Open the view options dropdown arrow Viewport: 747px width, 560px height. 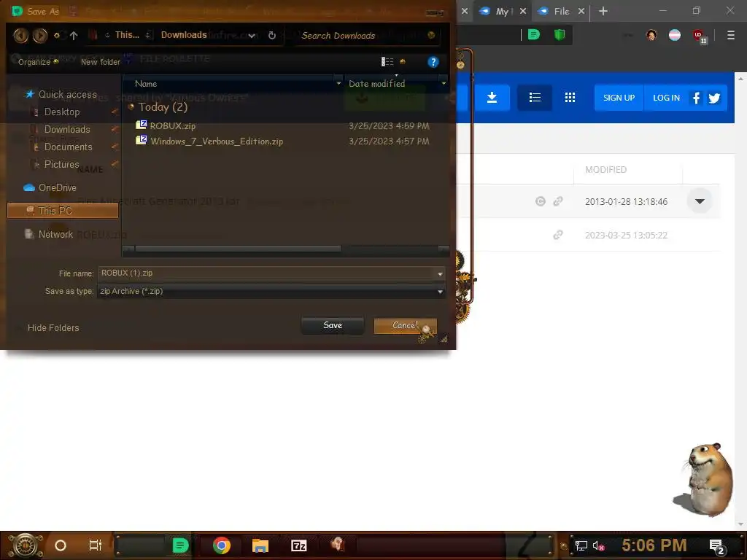[403, 61]
